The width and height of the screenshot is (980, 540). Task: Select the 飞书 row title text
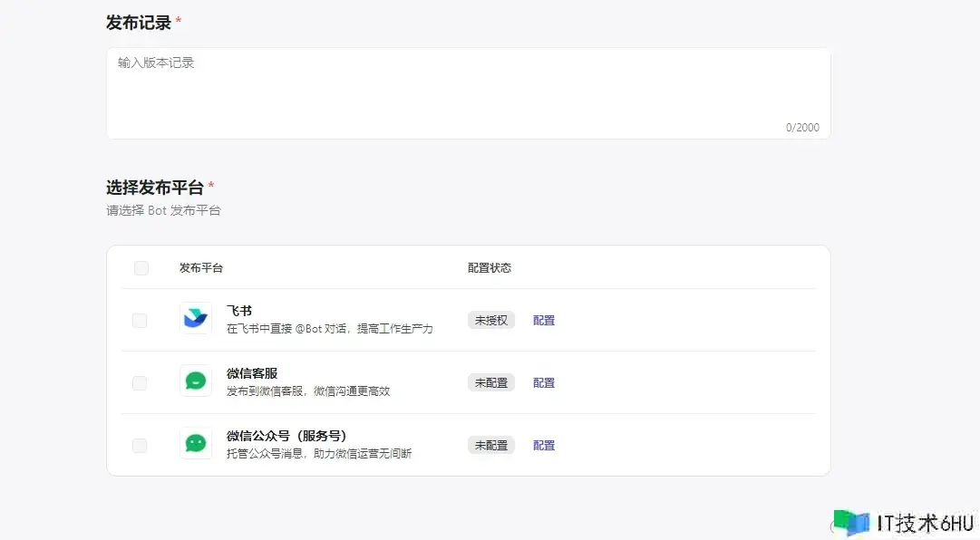point(239,311)
